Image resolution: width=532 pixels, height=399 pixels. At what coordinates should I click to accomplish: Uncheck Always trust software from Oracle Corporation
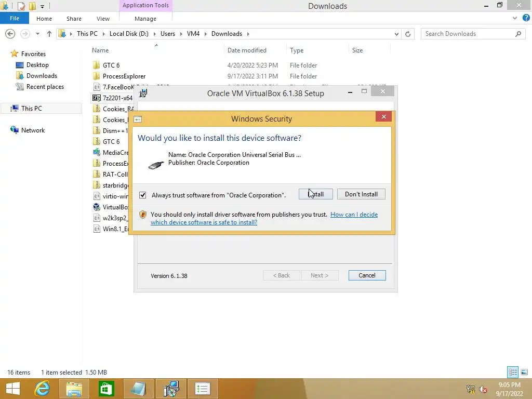pyautogui.click(x=142, y=195)
